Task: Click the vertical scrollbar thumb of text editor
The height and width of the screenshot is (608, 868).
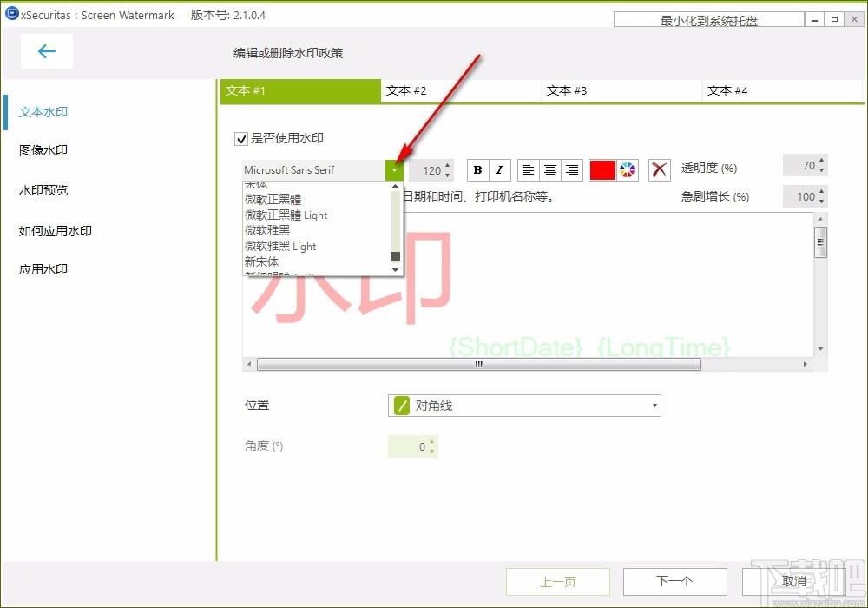Action: tap(820, 242)
